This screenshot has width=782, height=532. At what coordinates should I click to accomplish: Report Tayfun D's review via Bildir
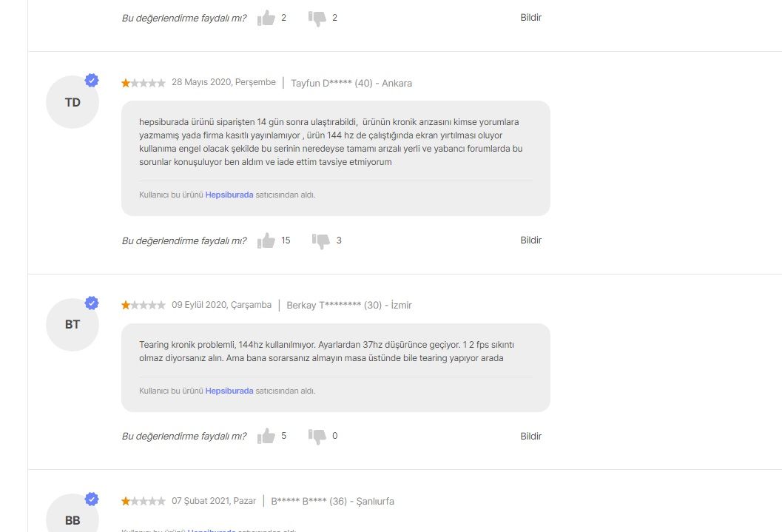point(530,240)
